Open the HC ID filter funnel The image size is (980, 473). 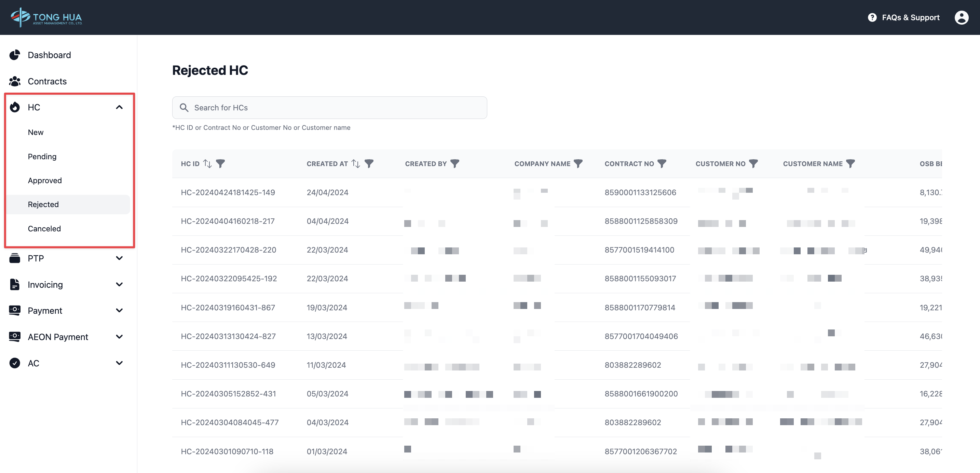point(220,164)
